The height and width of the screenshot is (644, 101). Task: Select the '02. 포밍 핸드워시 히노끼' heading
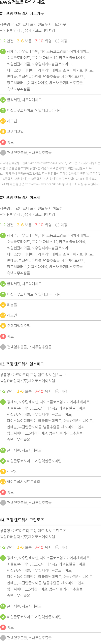pos(20,197)
